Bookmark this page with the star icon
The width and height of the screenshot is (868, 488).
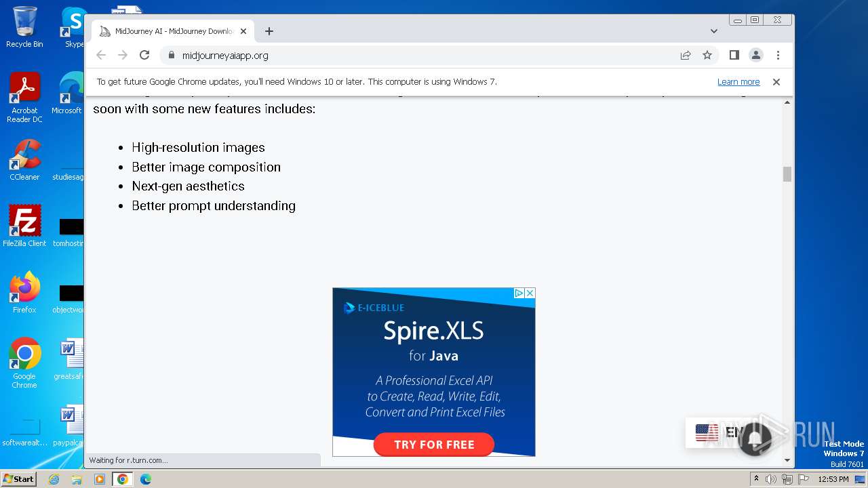707,55
